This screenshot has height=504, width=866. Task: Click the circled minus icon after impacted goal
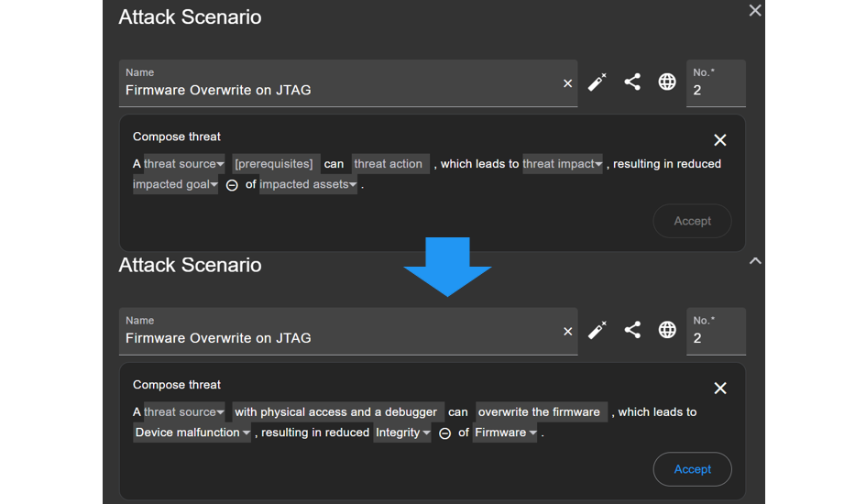(233, 185)
